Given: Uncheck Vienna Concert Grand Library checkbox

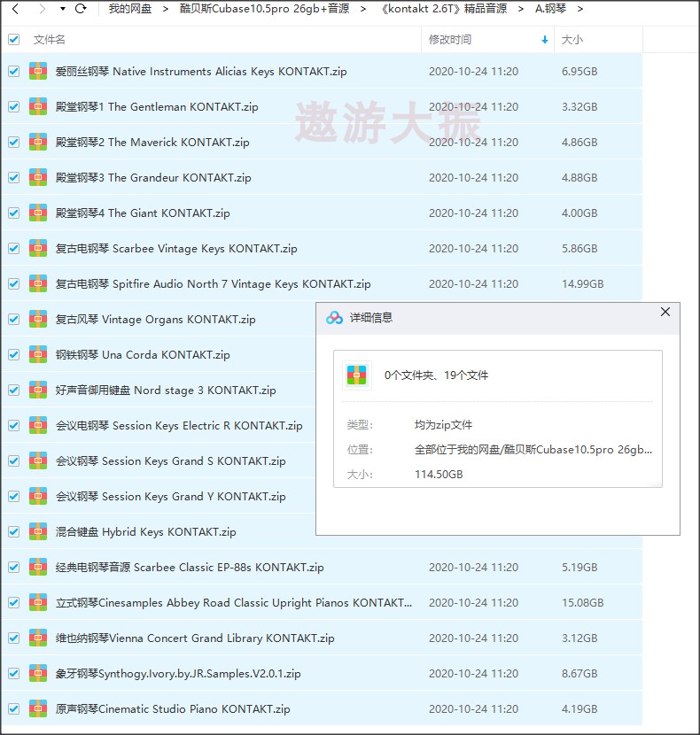Looking at the screenshot, I should tap(13, 638).
